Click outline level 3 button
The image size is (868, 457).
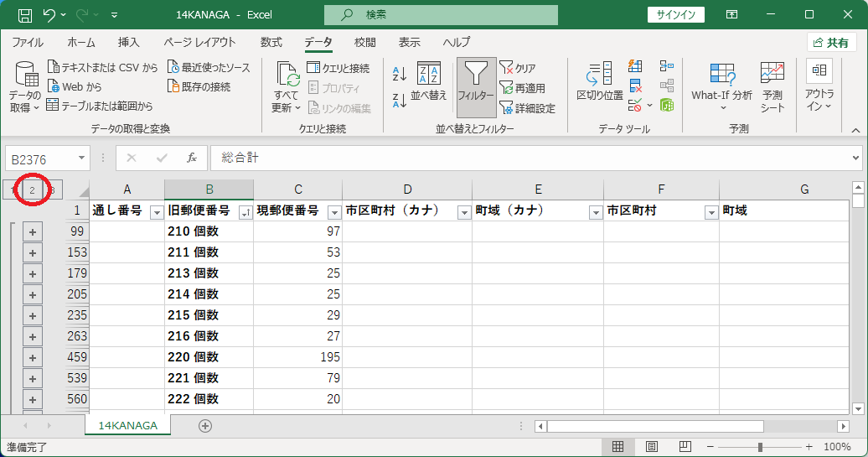pos(53,190)
